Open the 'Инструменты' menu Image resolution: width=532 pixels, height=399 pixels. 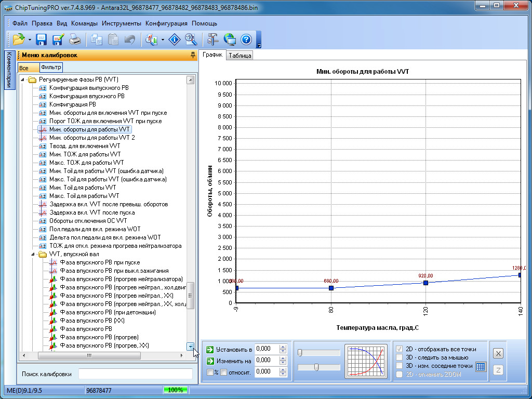pos(121,23)
